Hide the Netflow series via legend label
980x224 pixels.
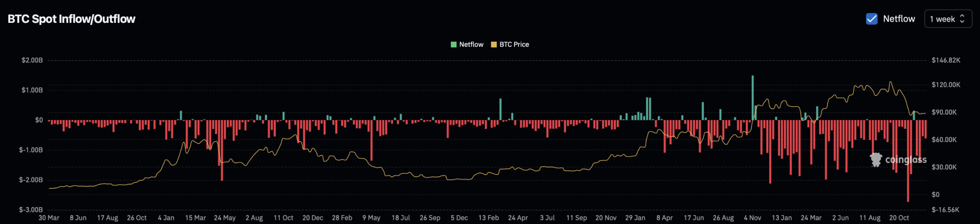[471, 44]
